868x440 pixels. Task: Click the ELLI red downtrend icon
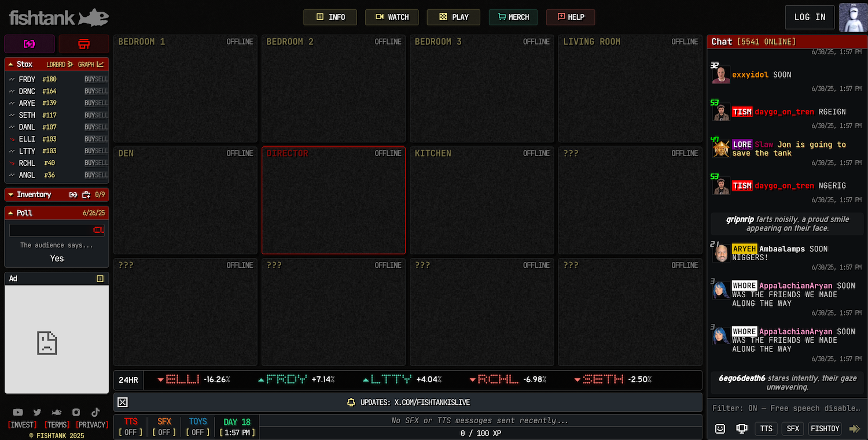coord(12,139)
